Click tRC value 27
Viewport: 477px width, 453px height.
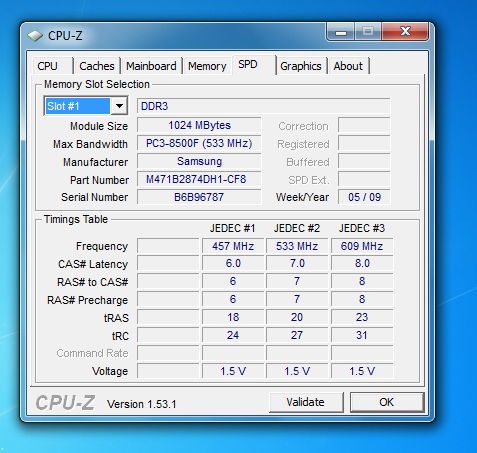coord(297,335)
